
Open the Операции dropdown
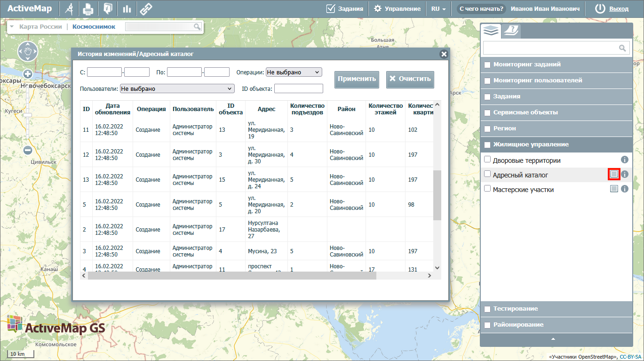tap(294, 72)
